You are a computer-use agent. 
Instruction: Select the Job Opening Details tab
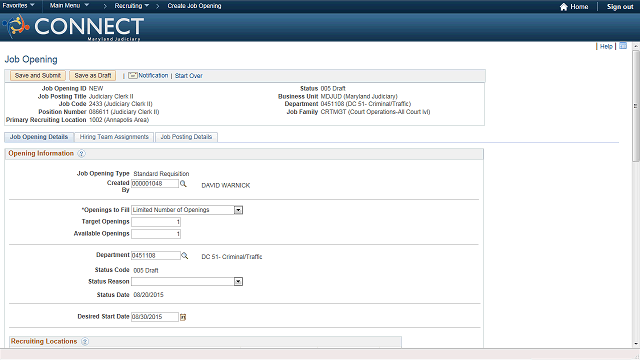click(x=39, y=137)
